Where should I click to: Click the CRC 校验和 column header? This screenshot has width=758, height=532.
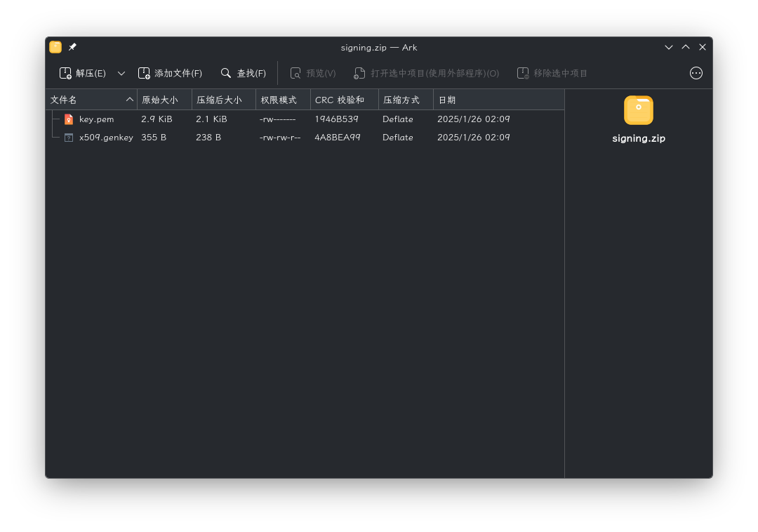tap(345, 100)
